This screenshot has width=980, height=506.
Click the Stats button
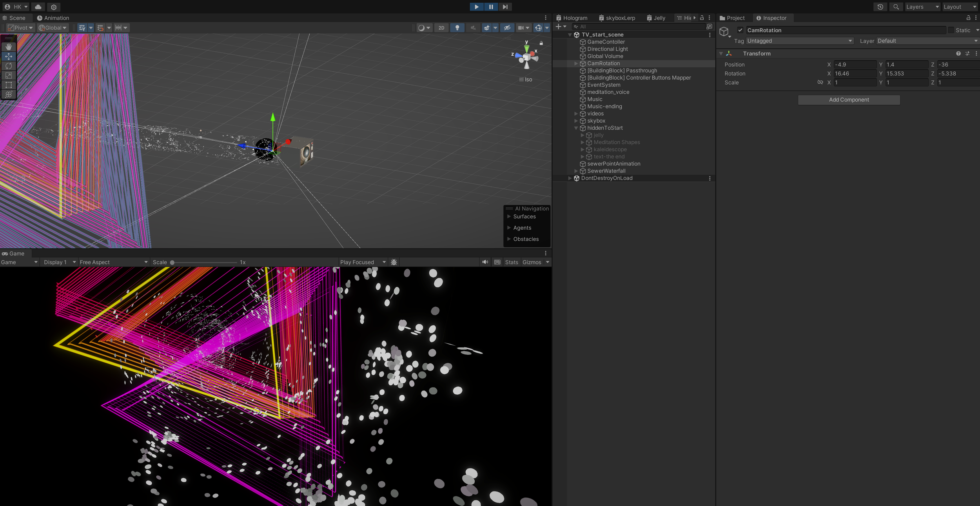tap(511, 262)
